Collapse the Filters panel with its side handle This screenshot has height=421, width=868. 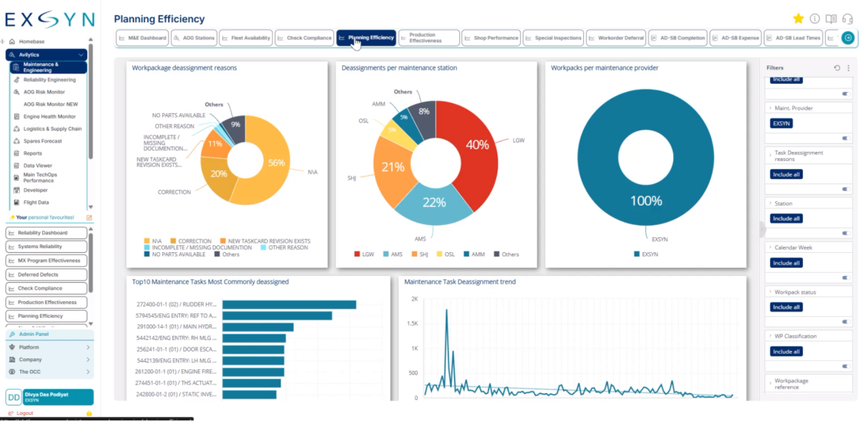[x=763, y=230]
